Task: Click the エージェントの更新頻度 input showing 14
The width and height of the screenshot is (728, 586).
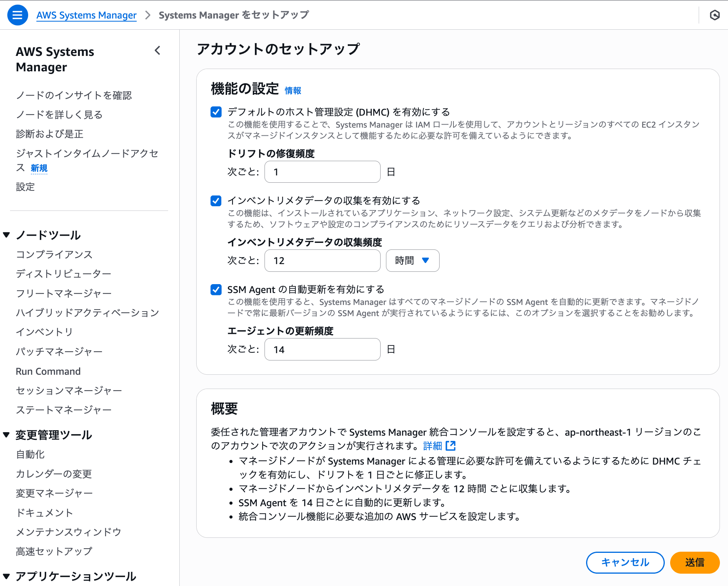Action: (322, 349)
